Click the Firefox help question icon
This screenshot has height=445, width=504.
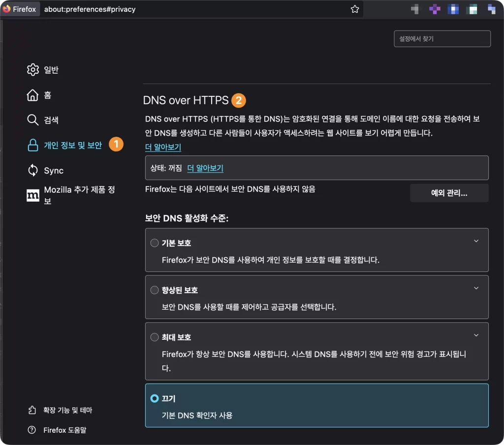point(32,430)
